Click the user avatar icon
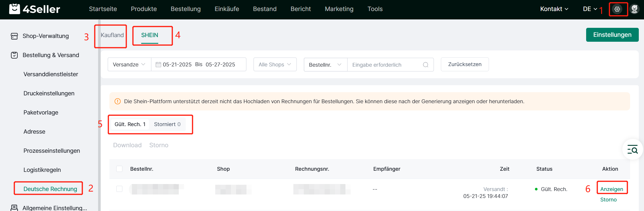This screenshot has width=644, height=211. pos(634,9)
